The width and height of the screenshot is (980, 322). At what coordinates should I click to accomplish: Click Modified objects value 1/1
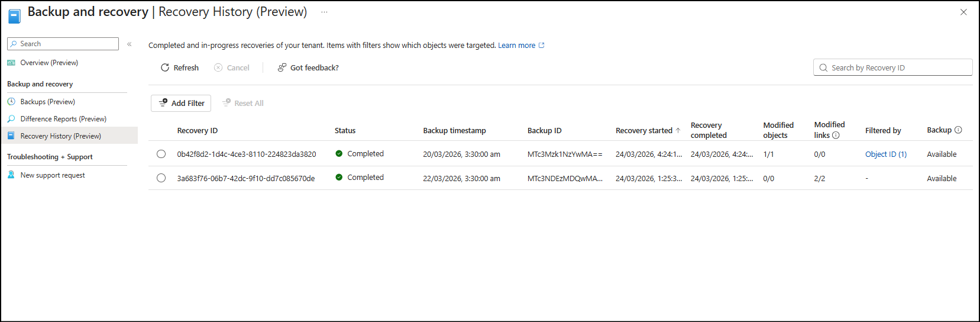tap(768, 154)
